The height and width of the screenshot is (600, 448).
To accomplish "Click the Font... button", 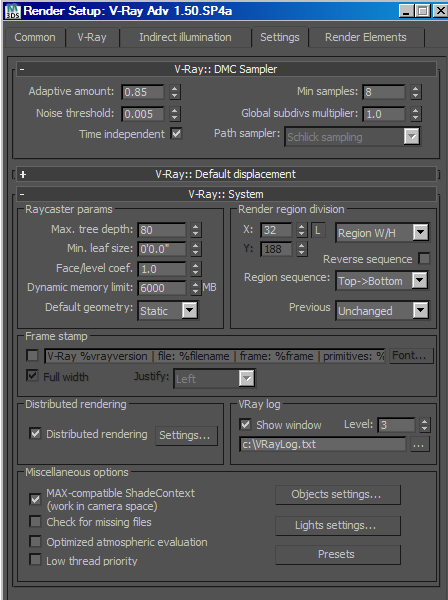I will tap(411, 355).
